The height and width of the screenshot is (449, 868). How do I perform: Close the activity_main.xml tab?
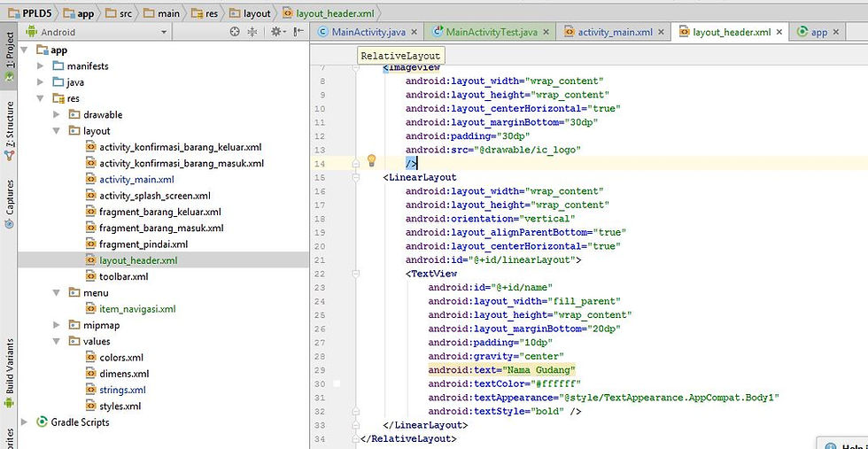click(x=661, y=32)
